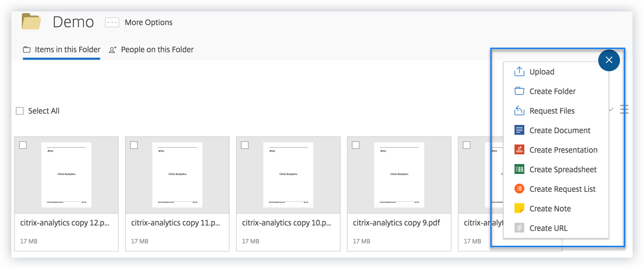The width and height of the screenshot is (644, 269).
Task: Check the Select All checkbox
Action: (20, 111)
